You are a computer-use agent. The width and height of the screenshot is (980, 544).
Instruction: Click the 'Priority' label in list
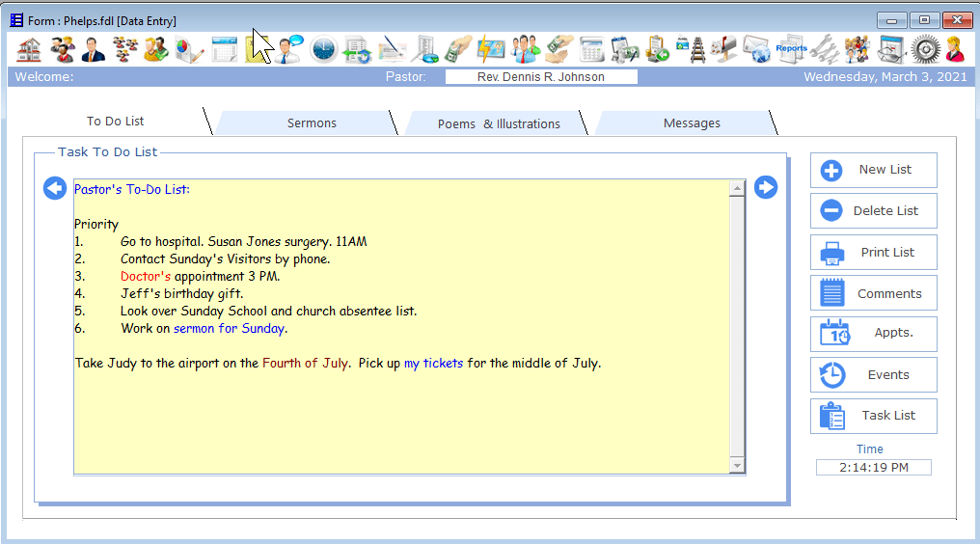coord(96,225)
